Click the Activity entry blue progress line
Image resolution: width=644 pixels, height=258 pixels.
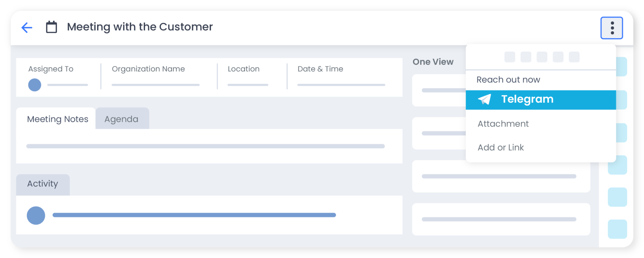(x=194, y=215)
